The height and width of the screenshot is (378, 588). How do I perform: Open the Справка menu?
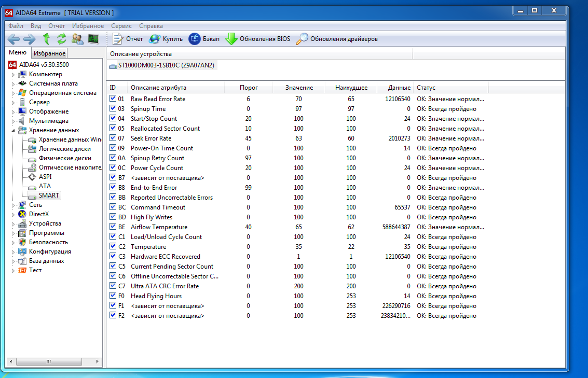pyautogui.click(x=151, y=26)
